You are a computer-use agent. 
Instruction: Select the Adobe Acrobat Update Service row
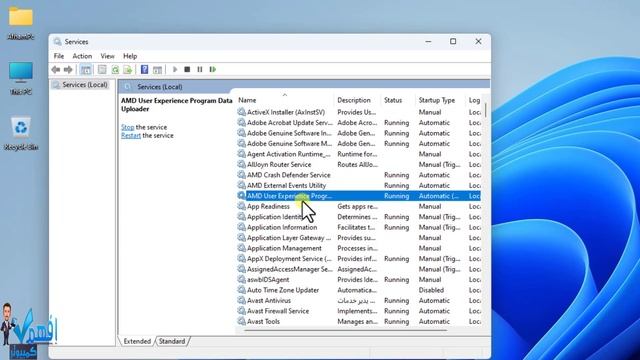pos(358,122)
